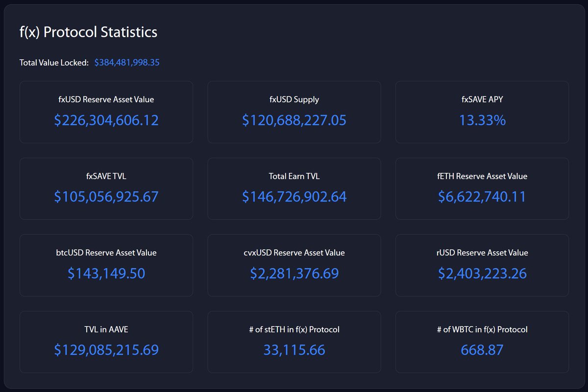
Task: Click the rUSD Reserve Asset Value amount
Action: [x=482, y=274]
